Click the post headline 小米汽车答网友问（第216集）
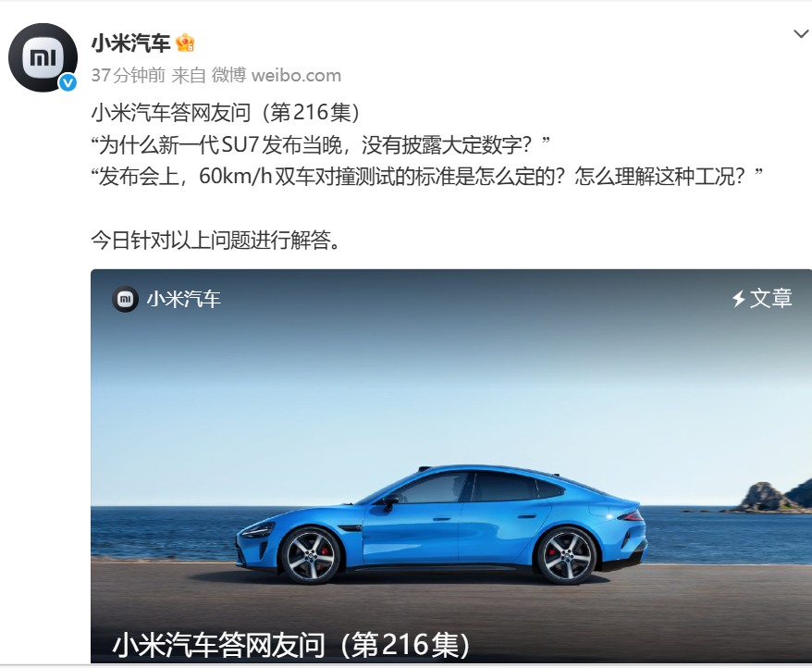Screen dimensions: 812x668 (226, 113)
